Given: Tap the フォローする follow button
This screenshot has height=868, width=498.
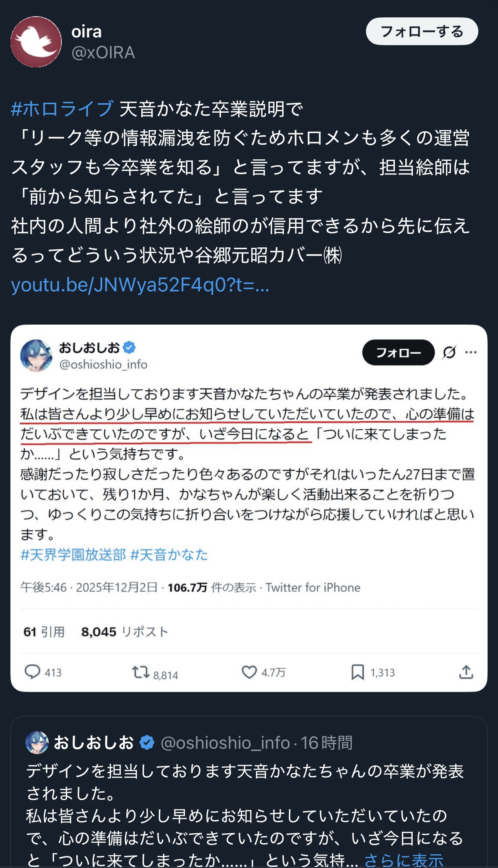Looking at the screenshot, I should [422, 31].
